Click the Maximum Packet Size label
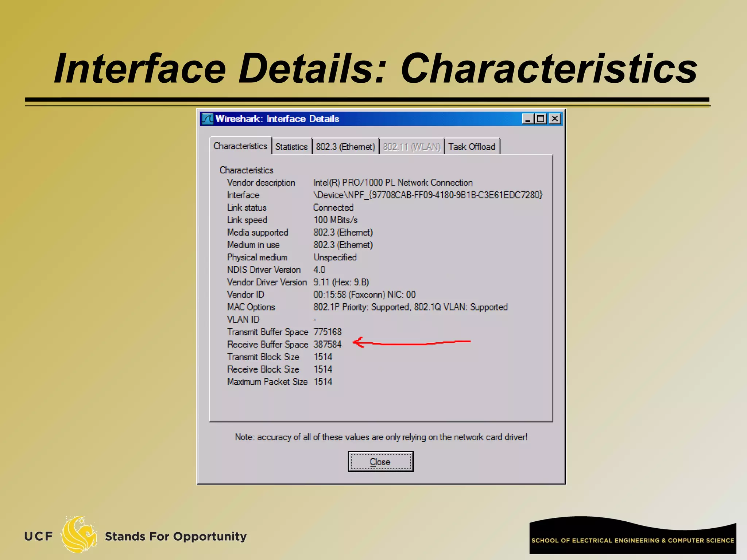Image resolution: width=747 pixels, height=560 pixels. pos(267,382)
